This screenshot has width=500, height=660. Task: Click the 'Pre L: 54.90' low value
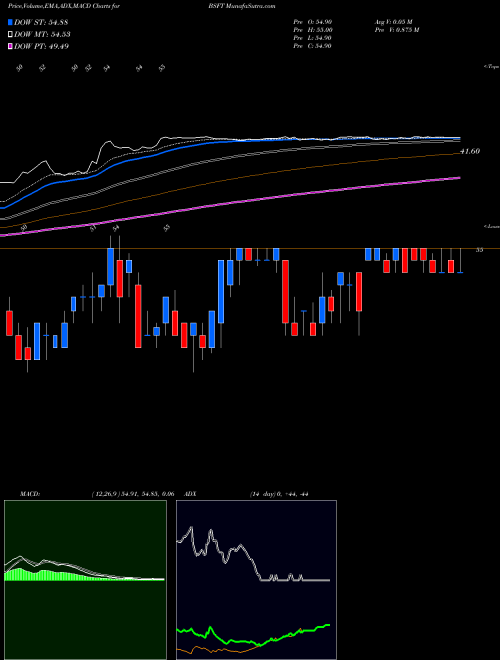click(x=313, y=38)
